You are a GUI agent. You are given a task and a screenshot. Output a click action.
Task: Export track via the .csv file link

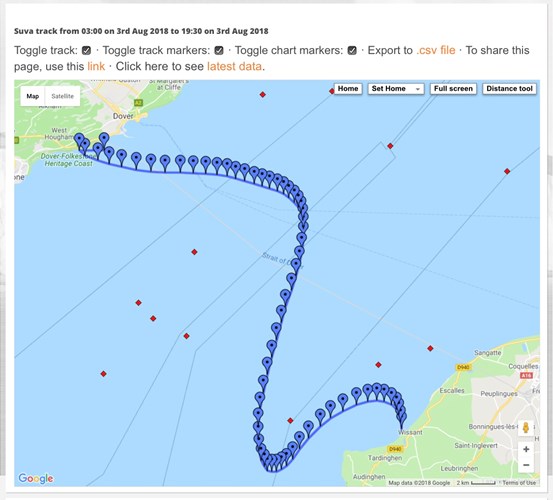(436, 50)
